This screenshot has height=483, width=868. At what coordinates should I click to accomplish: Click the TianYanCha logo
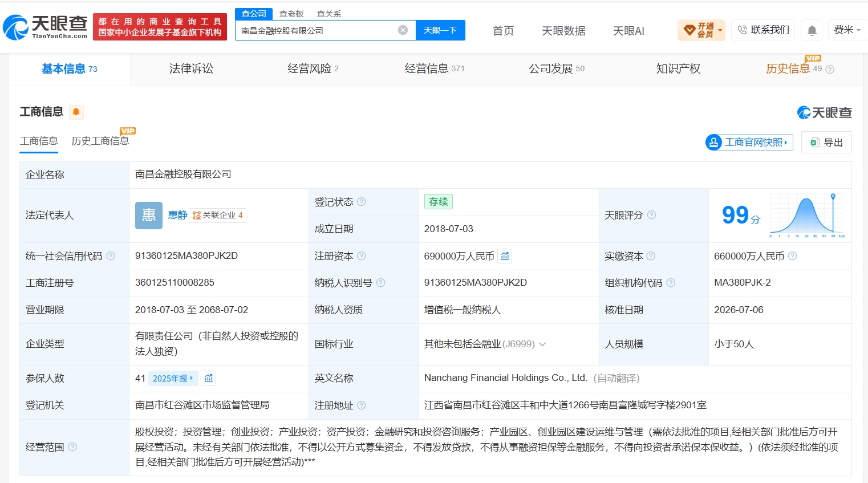[45, 27]
